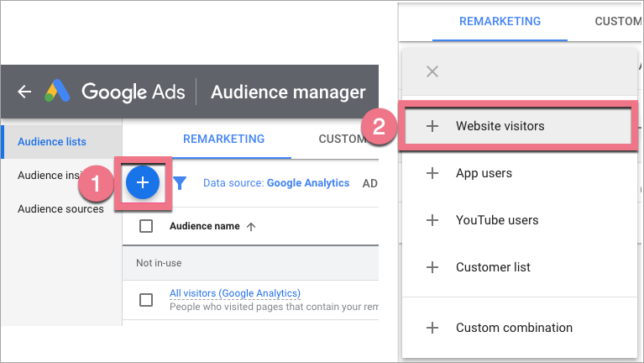Select Website visitors from the menu
644x363 pixels.
(x=500, y=126)
